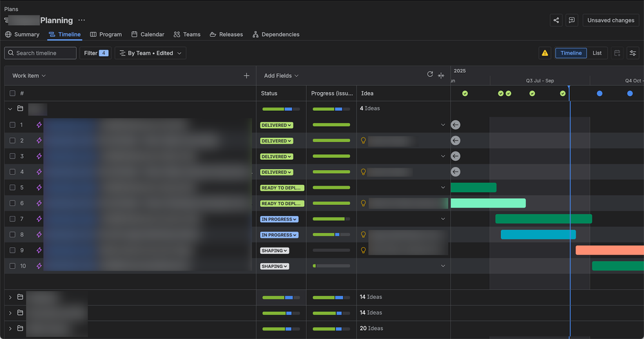Click the plus icon to add a work item
Screen dimensions: 644x339
(x=246, y=75)
